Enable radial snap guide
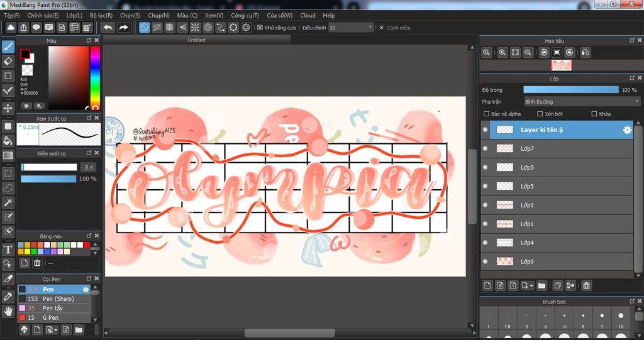The image size is (644, 340). click(x=195, y=28)
